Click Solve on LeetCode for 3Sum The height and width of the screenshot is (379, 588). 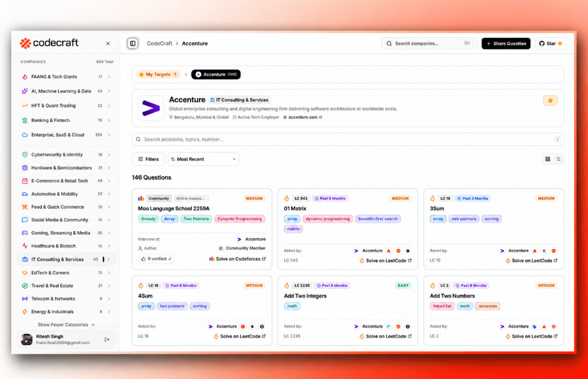coord(531,261)
